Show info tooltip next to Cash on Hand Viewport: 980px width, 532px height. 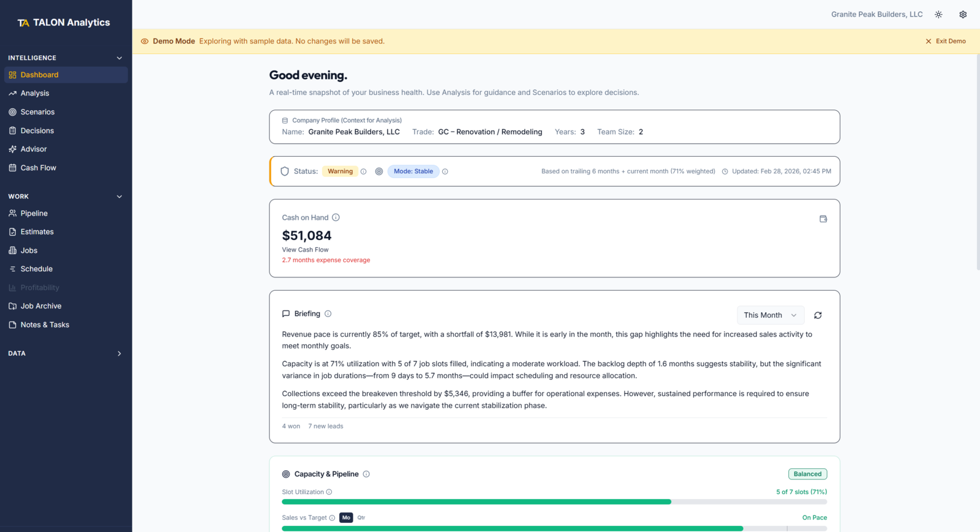point(336,217)
